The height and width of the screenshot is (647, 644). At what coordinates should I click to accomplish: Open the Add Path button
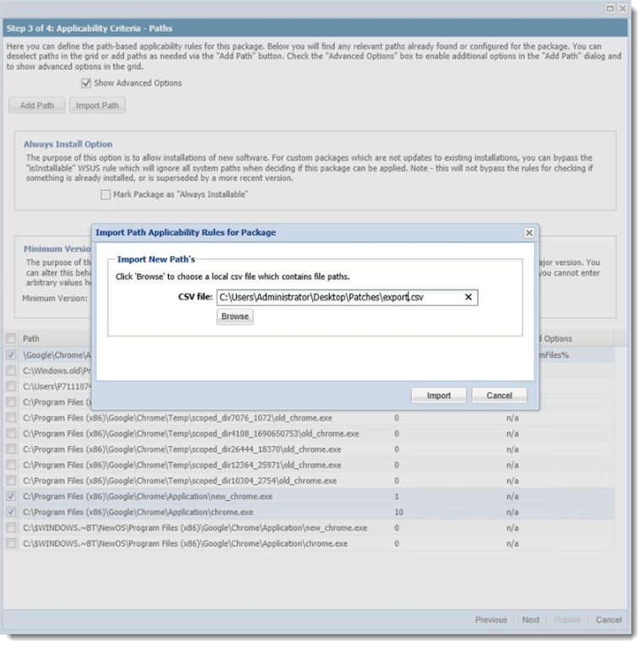[36, 106]
